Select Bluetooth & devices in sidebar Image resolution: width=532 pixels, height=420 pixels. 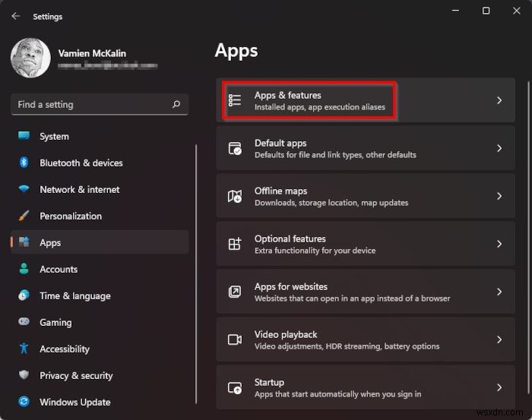100,163
